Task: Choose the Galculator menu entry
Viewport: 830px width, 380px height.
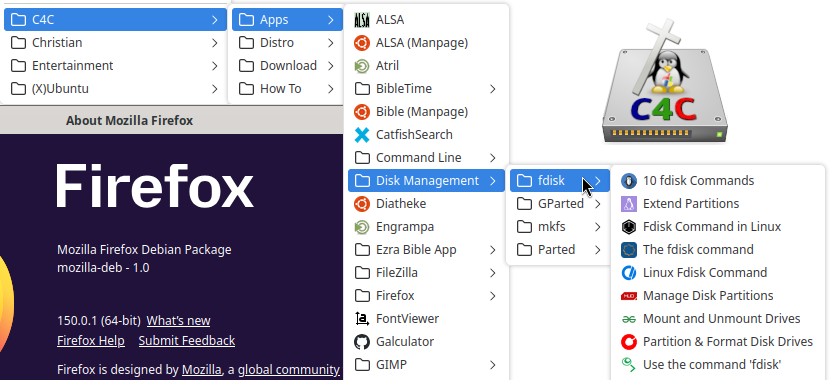Action: 426,342
